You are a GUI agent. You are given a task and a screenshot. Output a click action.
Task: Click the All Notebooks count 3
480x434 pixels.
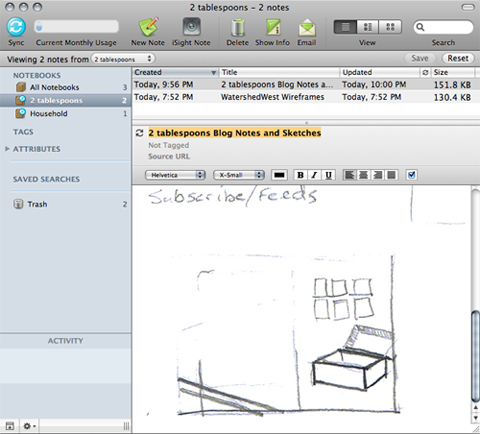coord(125,87)
